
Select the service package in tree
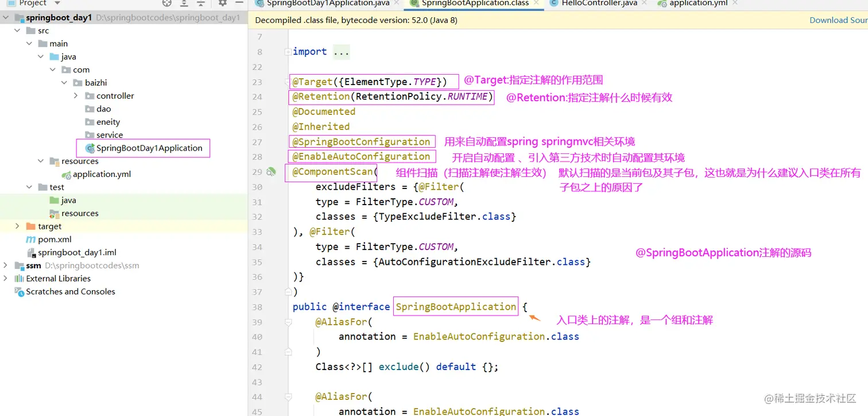[x=110, y=135]
